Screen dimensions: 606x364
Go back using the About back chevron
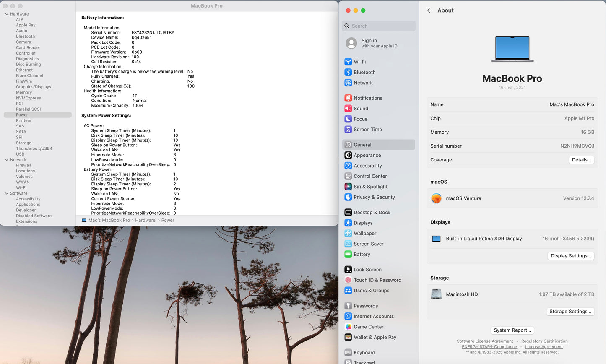[x=429, y=10]
